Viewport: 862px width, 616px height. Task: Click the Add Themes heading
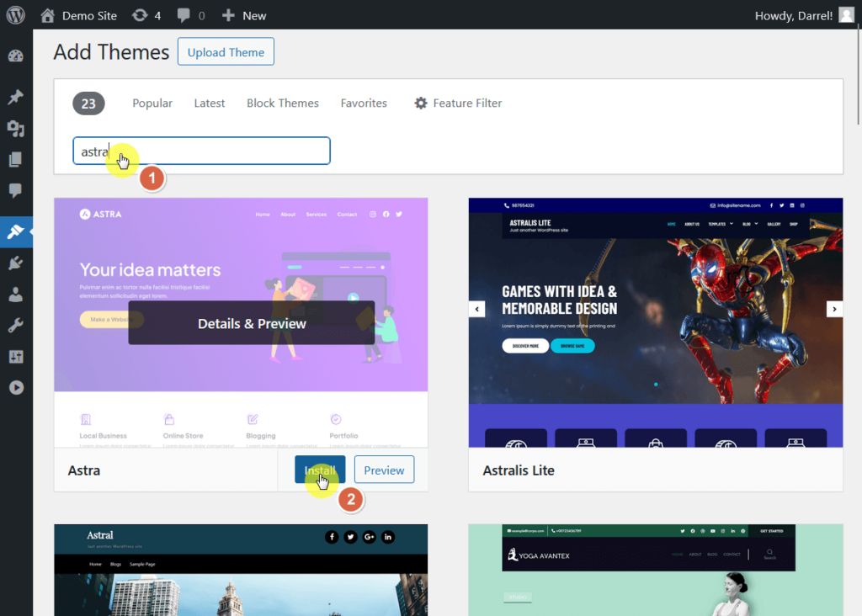[111, 52]
